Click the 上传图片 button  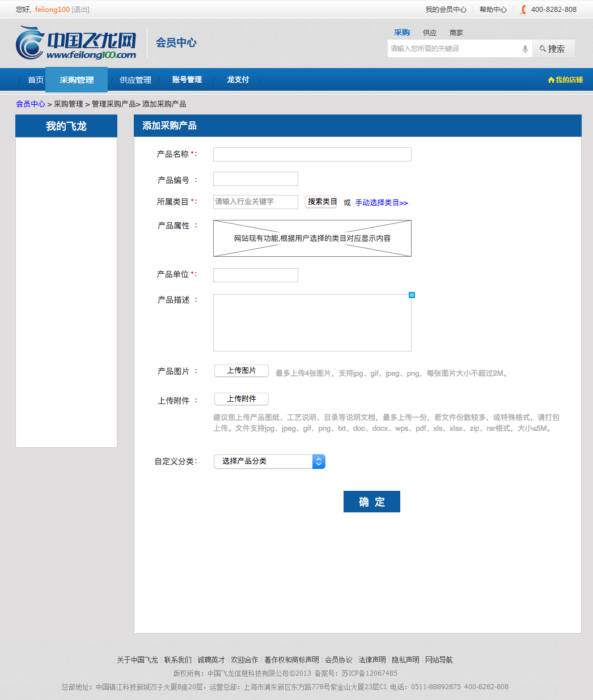(x=242, y=371)
